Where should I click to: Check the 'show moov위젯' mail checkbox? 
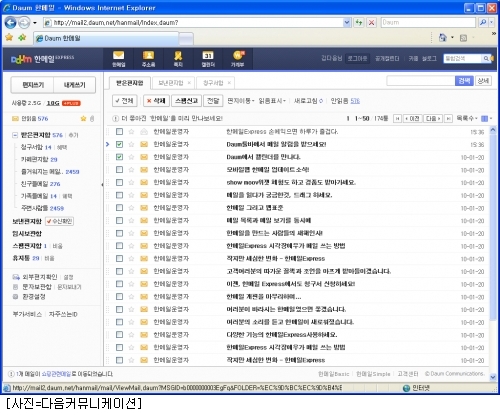(119, 182)
